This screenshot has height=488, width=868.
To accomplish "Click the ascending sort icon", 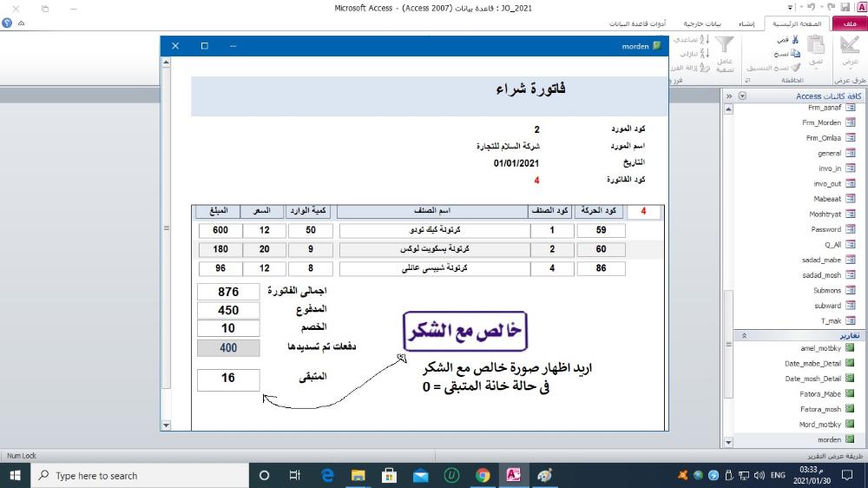I will click(704, 39).
